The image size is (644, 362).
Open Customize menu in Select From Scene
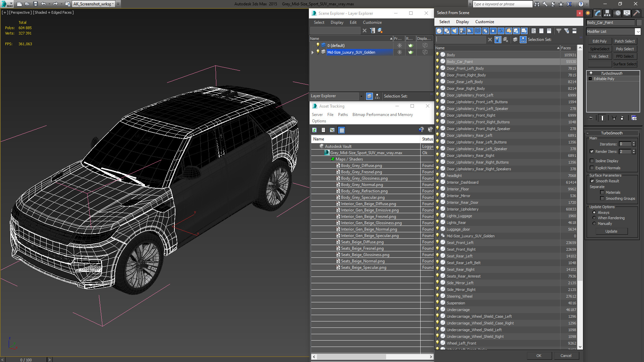(x=485, y=22)
